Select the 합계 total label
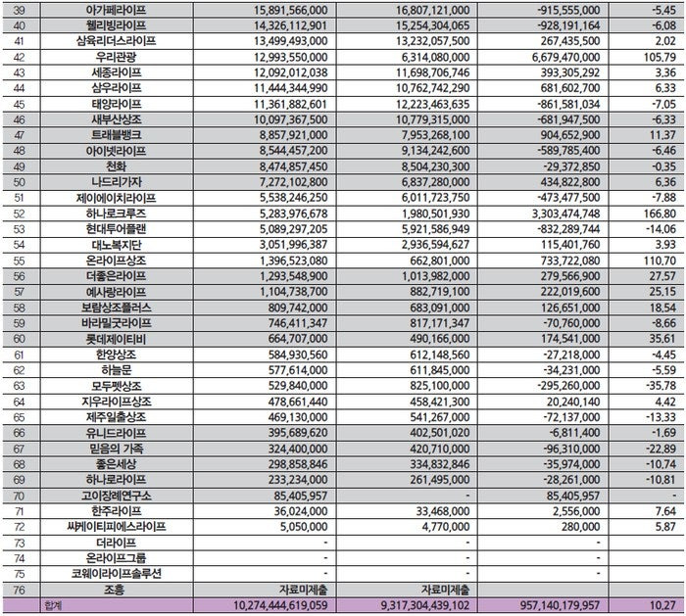Viewport: 686px width, 616px height. point(53,606)
